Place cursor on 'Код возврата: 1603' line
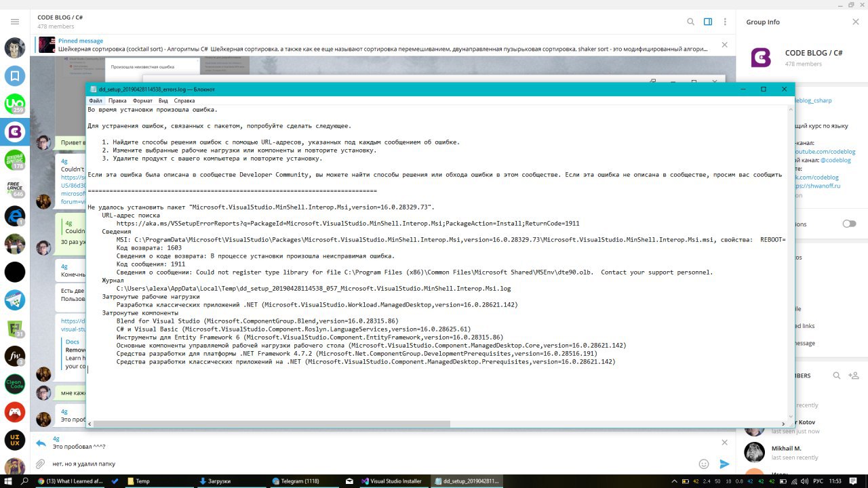This screenshot has width=868, height=488. (x=149, y=248)
